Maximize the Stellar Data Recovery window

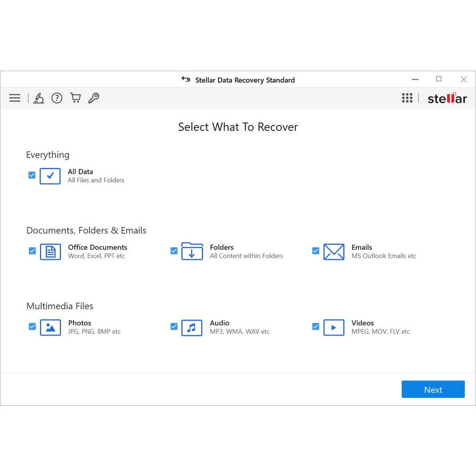click(x=438, y=79)
